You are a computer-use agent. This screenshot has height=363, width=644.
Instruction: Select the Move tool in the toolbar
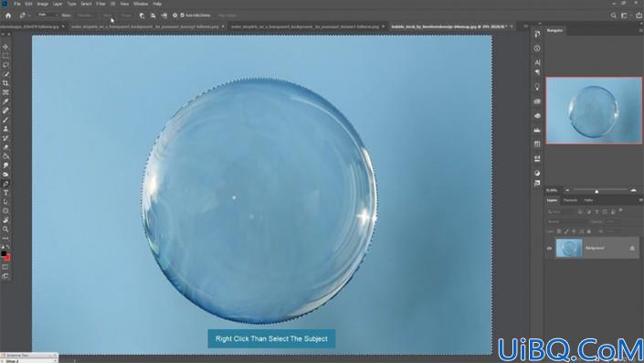(x=5, y=47)
